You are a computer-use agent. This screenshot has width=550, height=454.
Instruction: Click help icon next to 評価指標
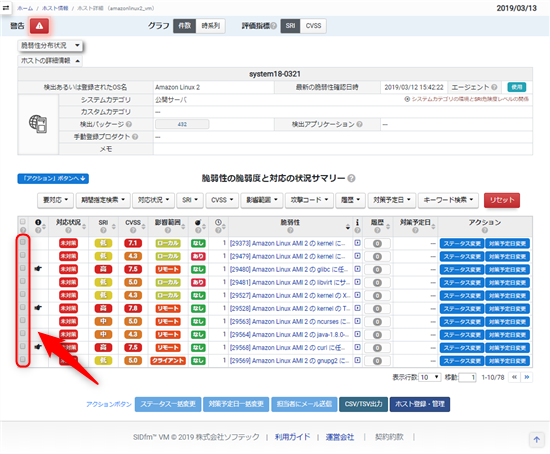point(274,26)
